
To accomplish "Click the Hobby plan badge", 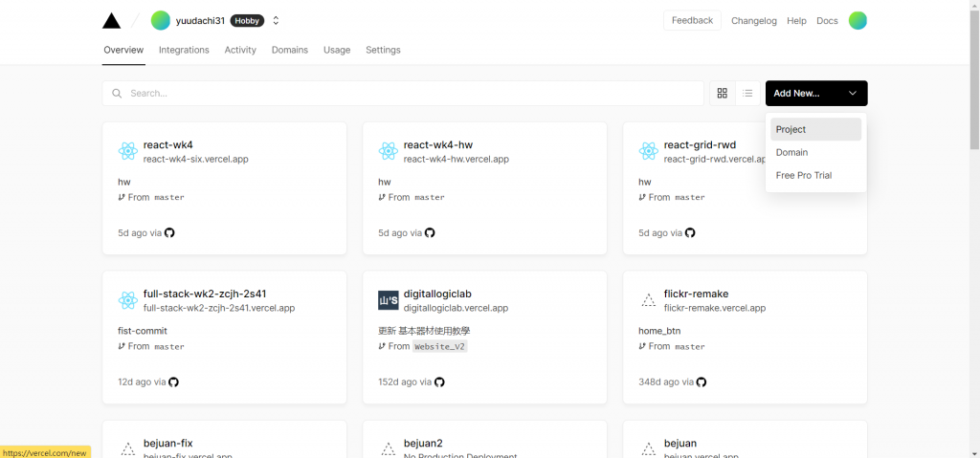I will 247,21.
